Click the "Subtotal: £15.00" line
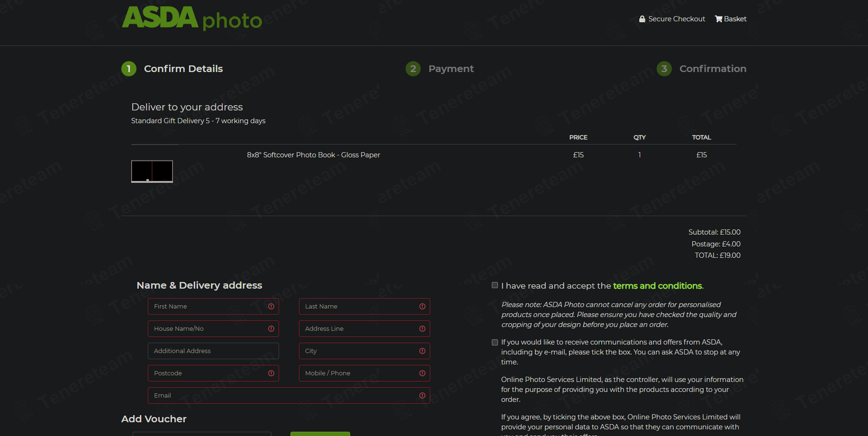Viewport: 868px width, 436px height. (x=714, y=232)
